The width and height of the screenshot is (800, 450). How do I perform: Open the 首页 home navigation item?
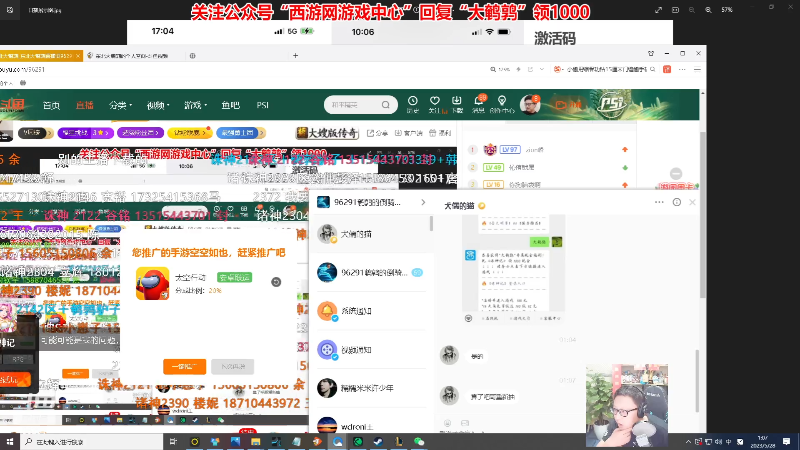tap(51, 105)
